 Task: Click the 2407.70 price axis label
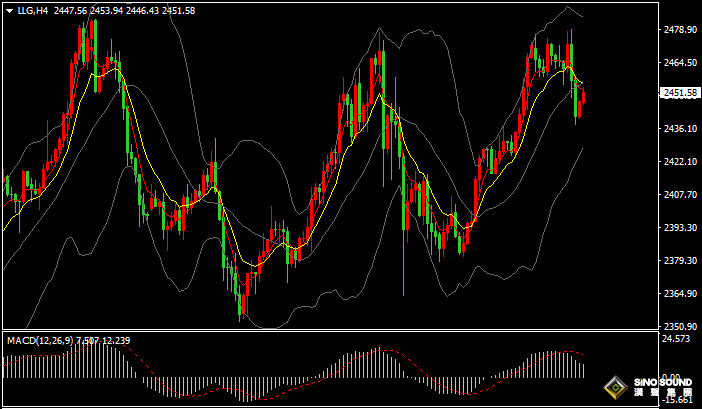(x=679, y=195)
